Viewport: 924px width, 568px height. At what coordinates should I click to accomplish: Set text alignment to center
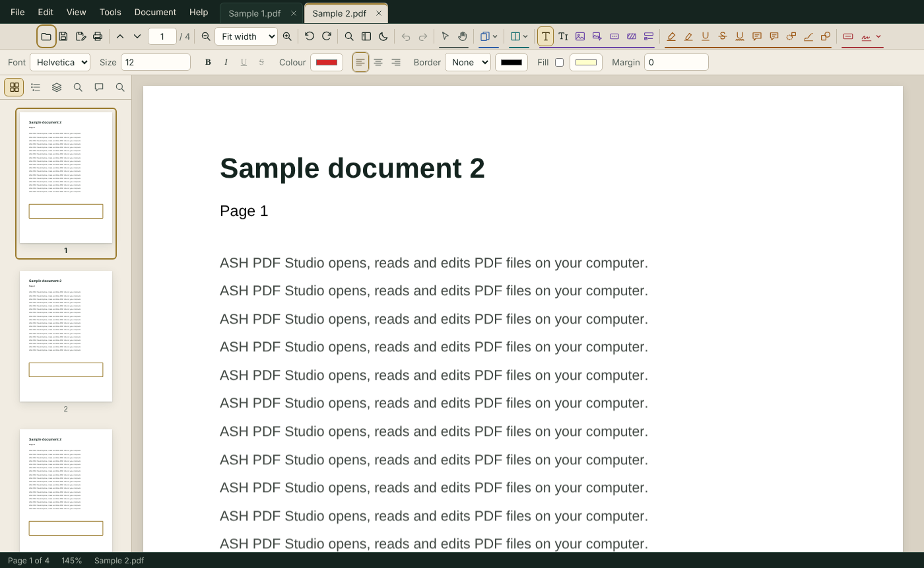378,62
